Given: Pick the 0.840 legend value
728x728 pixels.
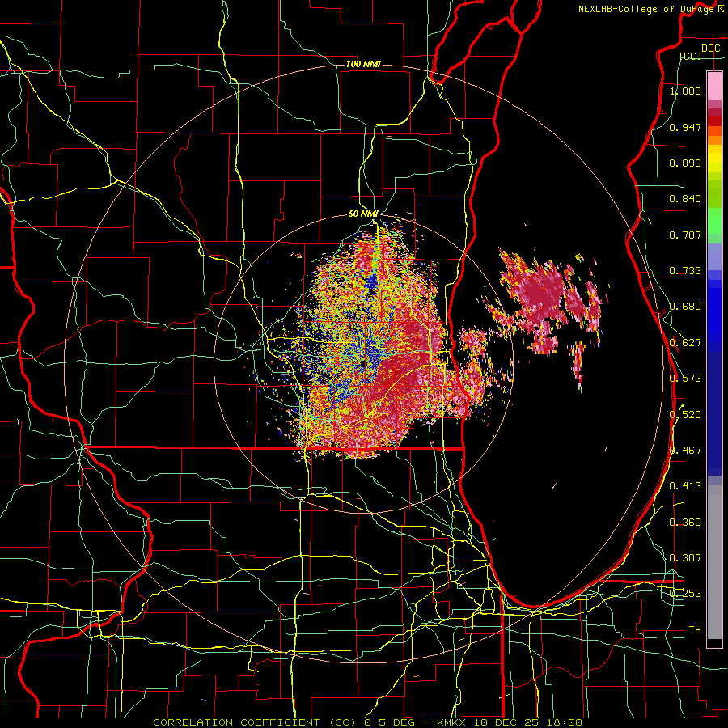Looking at the screenshot, I should 685,199.
